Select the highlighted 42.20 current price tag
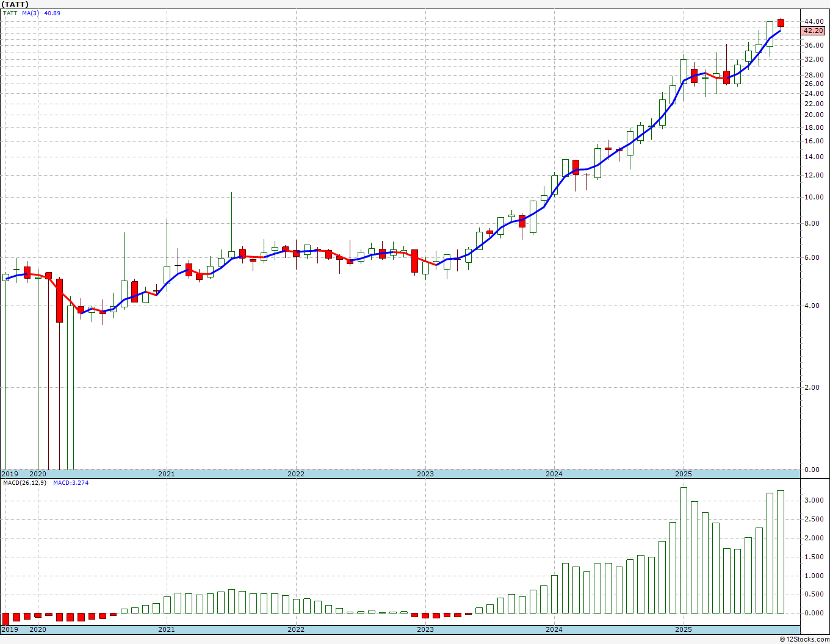Viewport: 830px width, 644px height. tap(814, 30)
